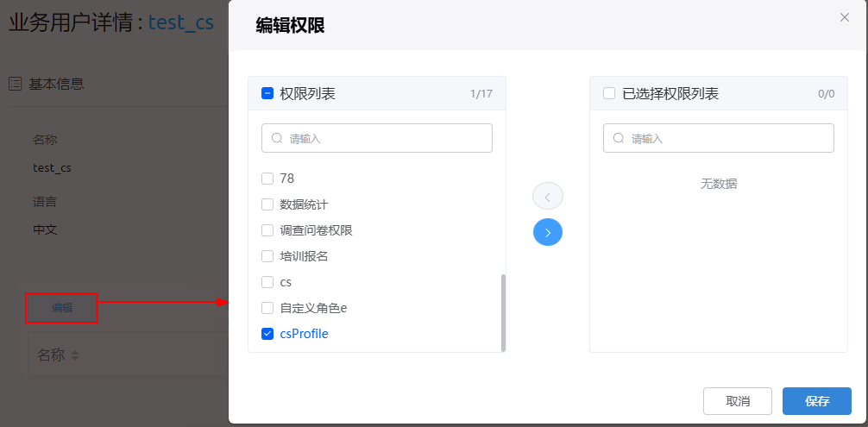
Task: Click the move-right arrow transfer button
Action: [x=548, y=232]
